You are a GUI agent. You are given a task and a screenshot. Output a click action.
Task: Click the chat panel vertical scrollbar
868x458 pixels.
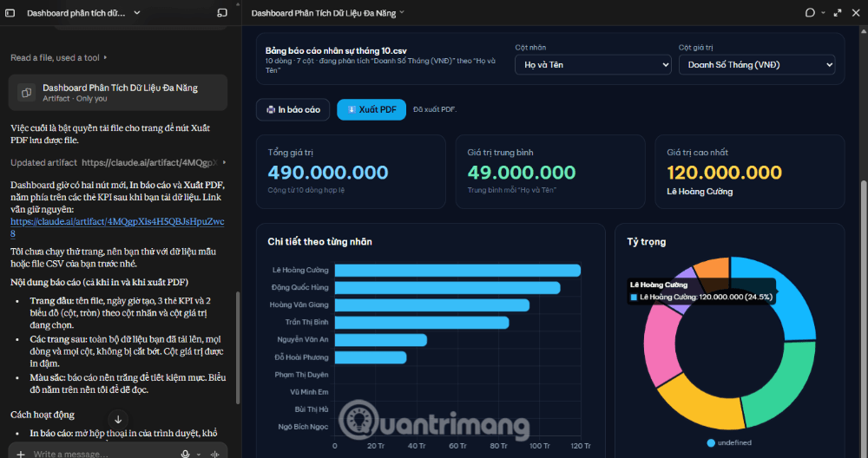click(238, 347)
